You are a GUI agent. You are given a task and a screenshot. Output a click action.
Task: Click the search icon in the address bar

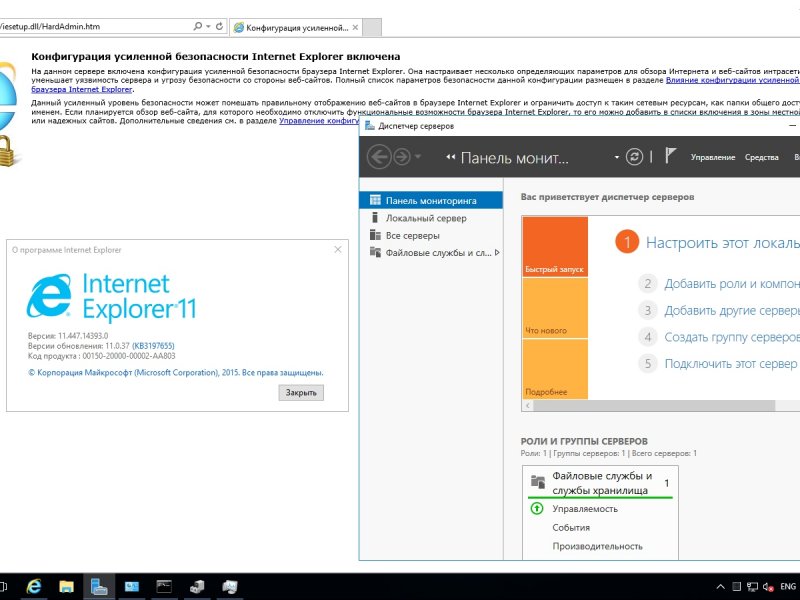[x=197, y=26]
